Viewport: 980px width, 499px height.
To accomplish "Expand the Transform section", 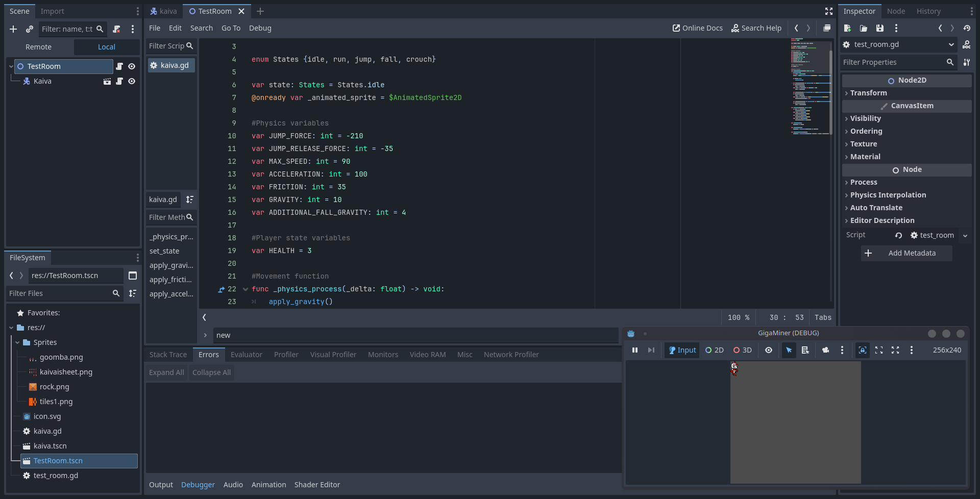I will point(907,93).
